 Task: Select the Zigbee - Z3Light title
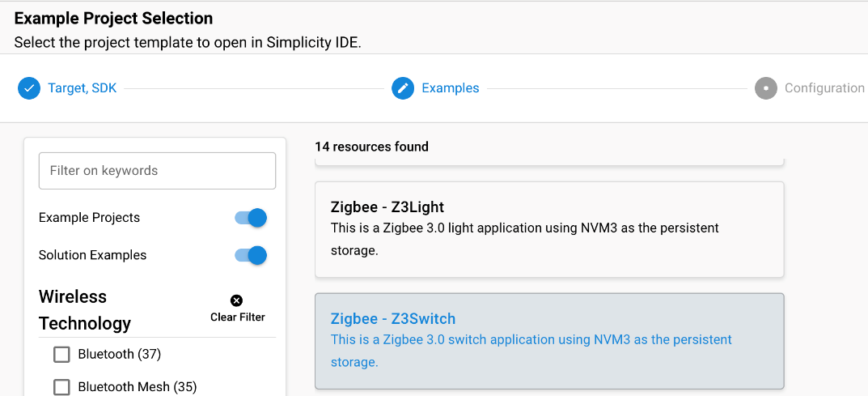point(387,207)
